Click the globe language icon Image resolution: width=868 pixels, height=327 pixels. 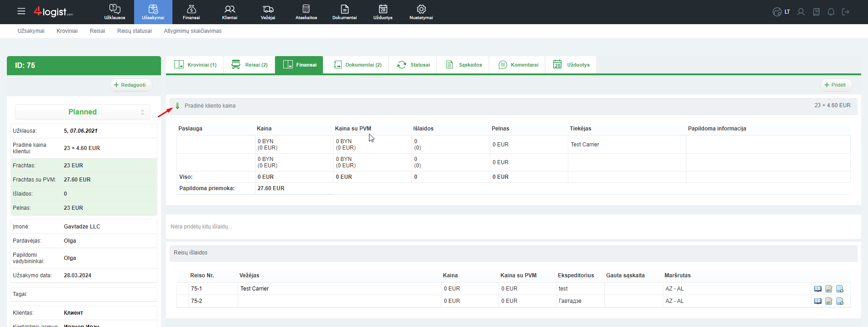[x=777, y=12]
